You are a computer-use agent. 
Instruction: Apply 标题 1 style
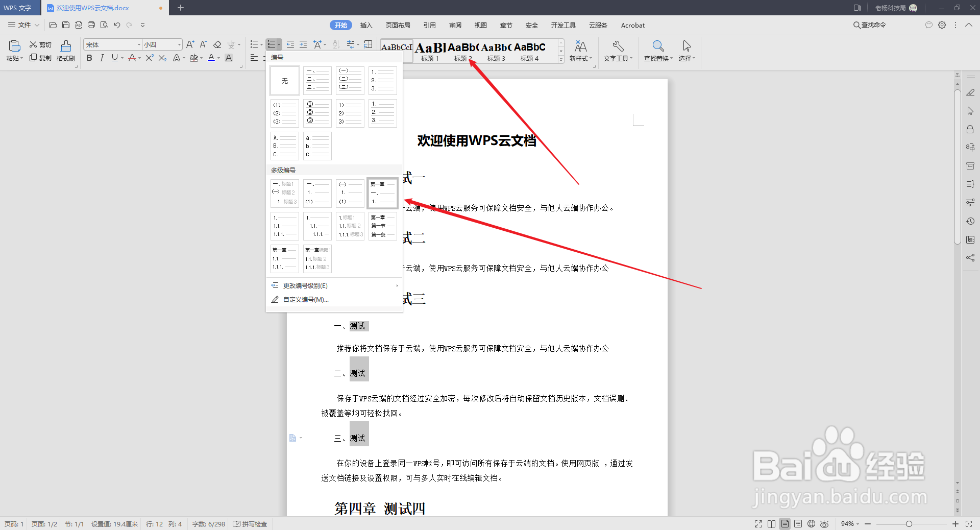pos(430,52)
